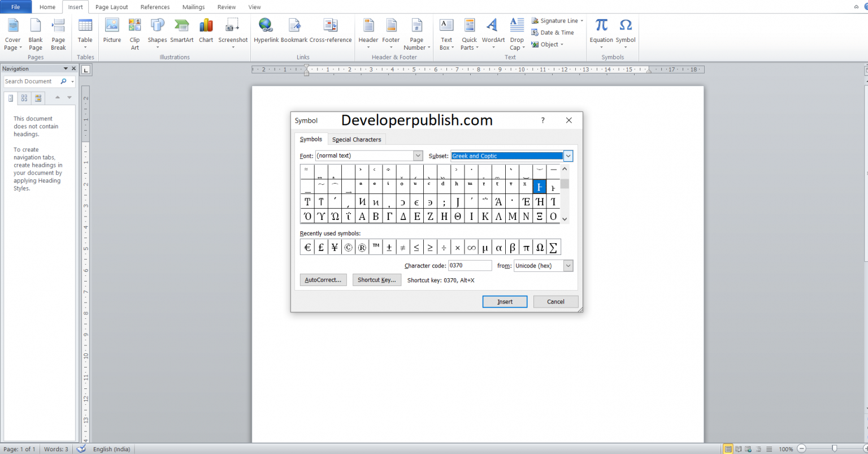Screen dimensions: 868x454
Task: Switch to the Special Characters tab
Action: click(x=357, y=139)
